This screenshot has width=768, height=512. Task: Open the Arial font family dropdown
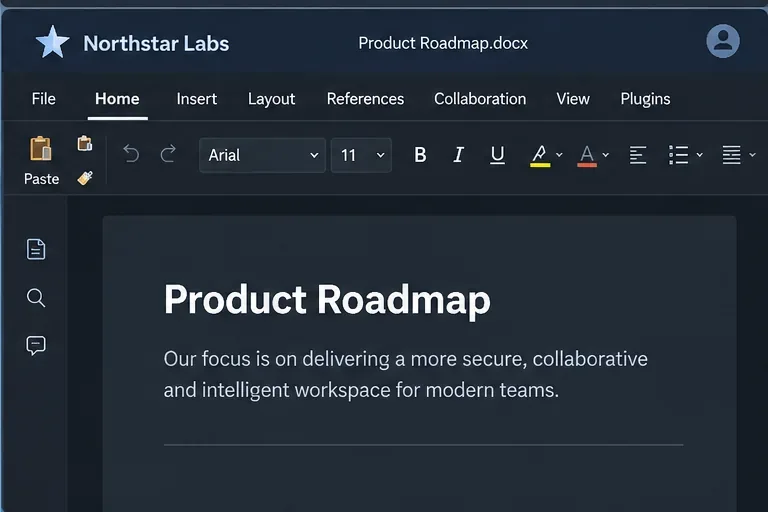point(263,155)
